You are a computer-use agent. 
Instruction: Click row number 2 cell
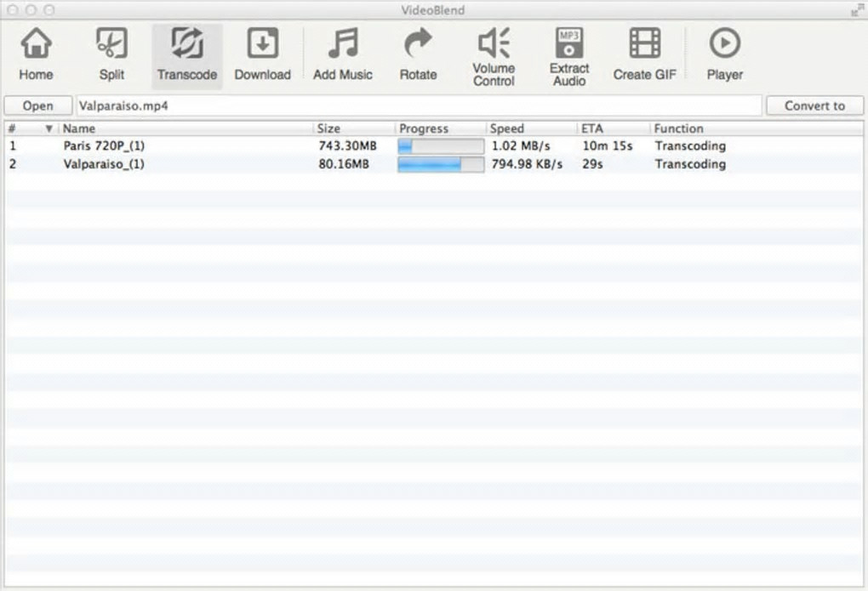tap(13, 164)
